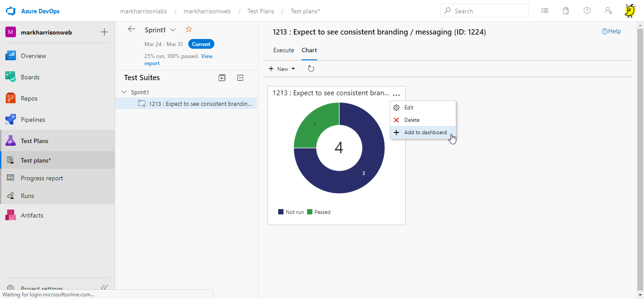This screenshot has width=644, height=299.
Task: Switch to the Execute tab
Action: pos(283,50)
